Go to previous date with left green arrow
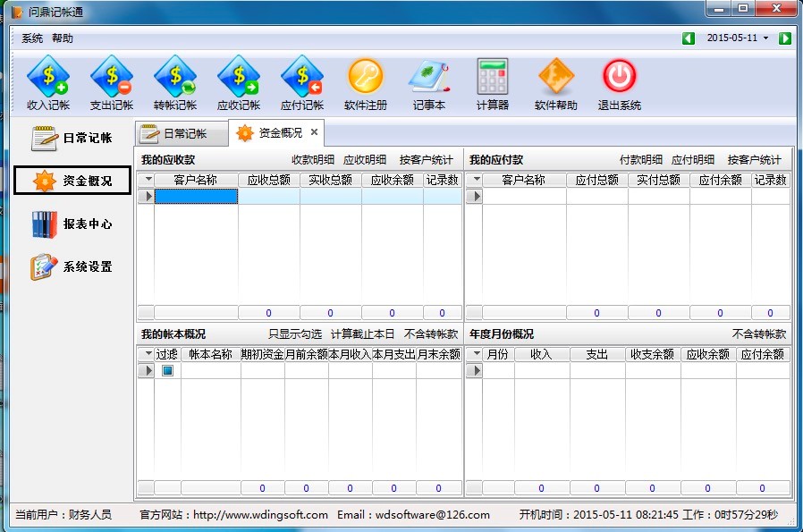This screenshot has width=803, height=532. 689,38
